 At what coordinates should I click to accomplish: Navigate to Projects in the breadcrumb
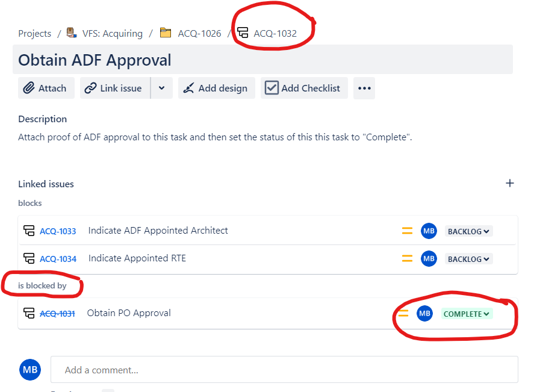(x=34, y=33)
